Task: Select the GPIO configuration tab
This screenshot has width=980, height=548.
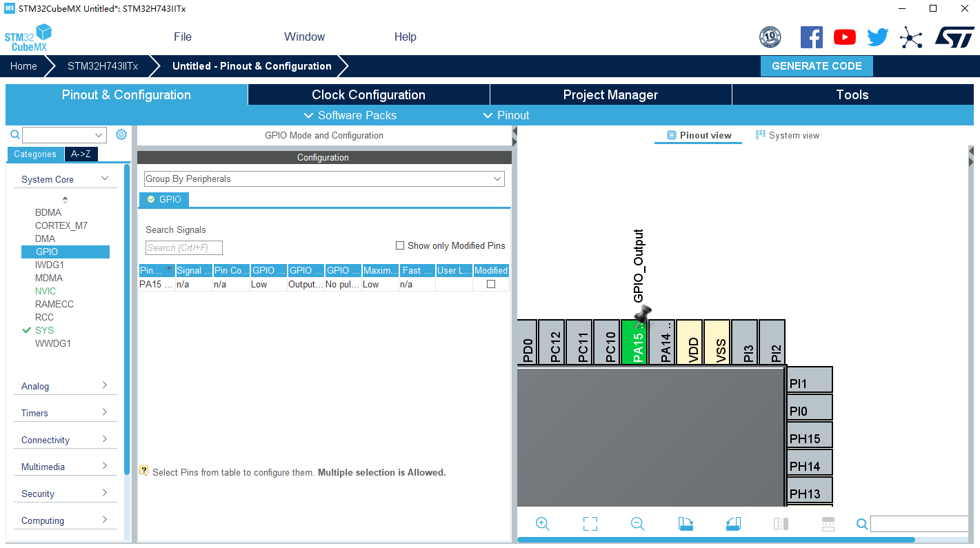Action: (164, 199)
